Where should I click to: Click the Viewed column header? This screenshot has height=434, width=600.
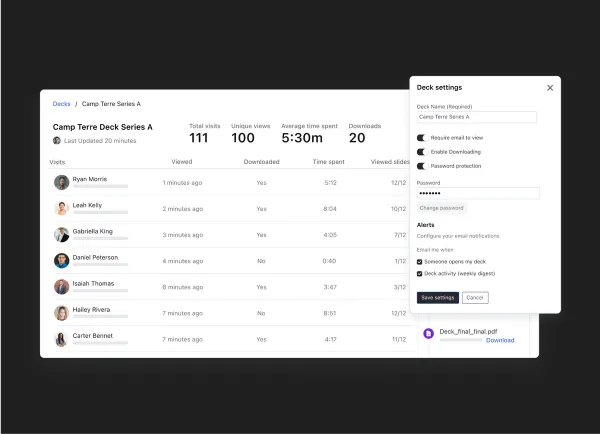pyautogui.click(x=182, y=162)
